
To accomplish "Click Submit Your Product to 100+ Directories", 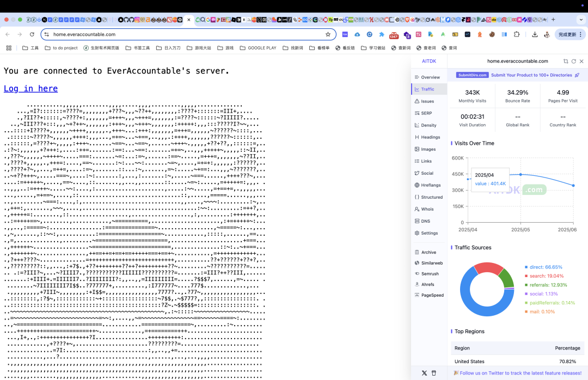I will coord(531,75).
